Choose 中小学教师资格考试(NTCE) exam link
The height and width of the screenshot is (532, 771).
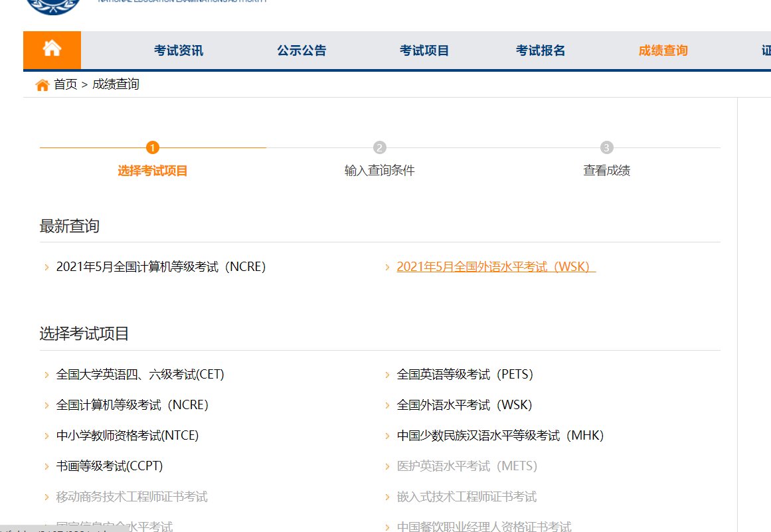pyautogui.click(x=128, y=436)
